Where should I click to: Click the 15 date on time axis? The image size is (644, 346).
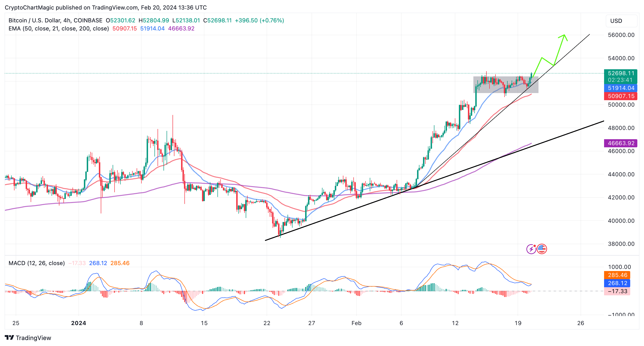coord(204,323)
